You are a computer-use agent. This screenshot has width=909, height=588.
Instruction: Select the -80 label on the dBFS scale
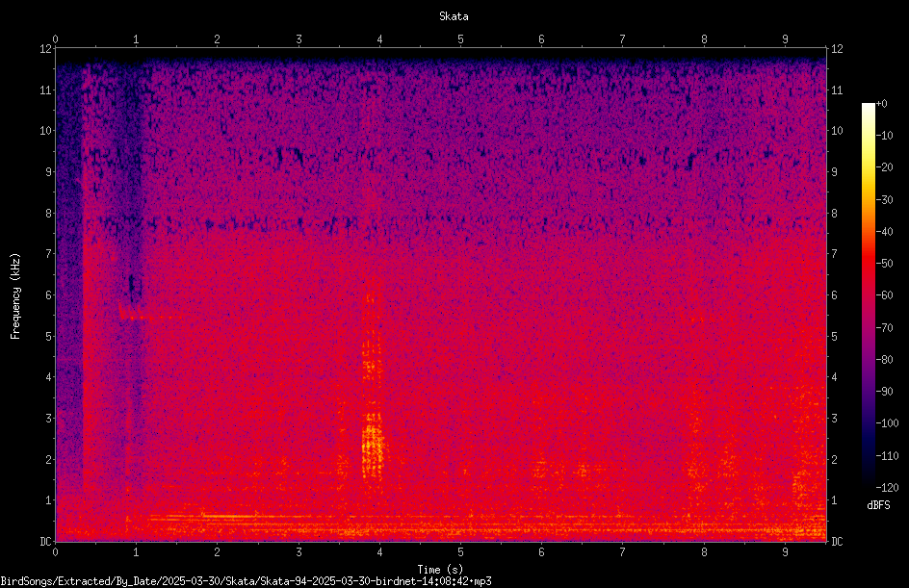tap(884, 360)
